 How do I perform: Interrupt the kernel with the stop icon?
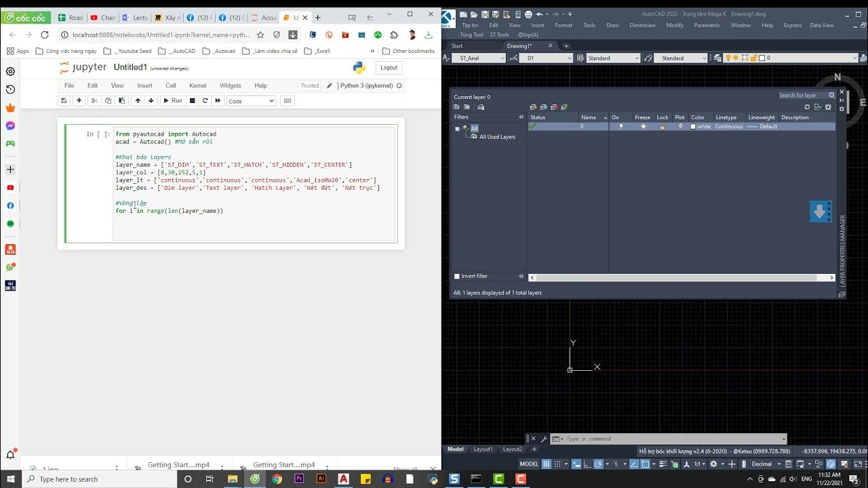tap(193, 100)
